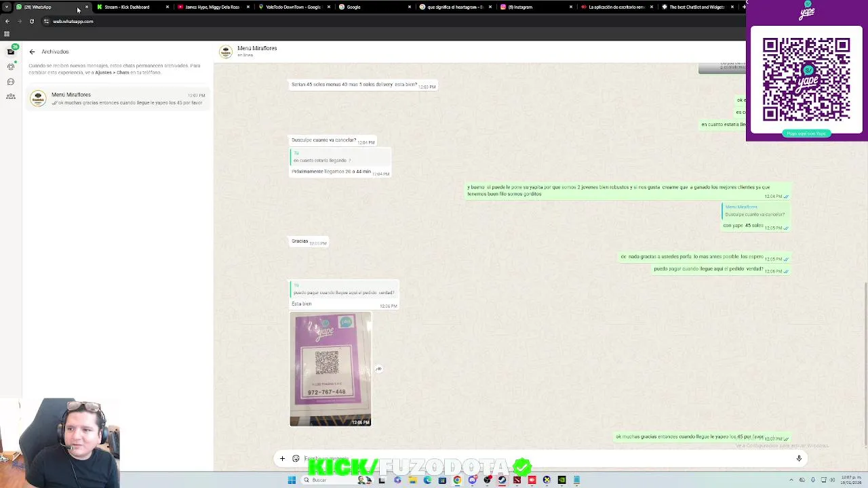Screen dimensions: 868x488
Task: Switch to ValeTodo DownTown Google Maps tab
Action: click(x=293, y=7)
